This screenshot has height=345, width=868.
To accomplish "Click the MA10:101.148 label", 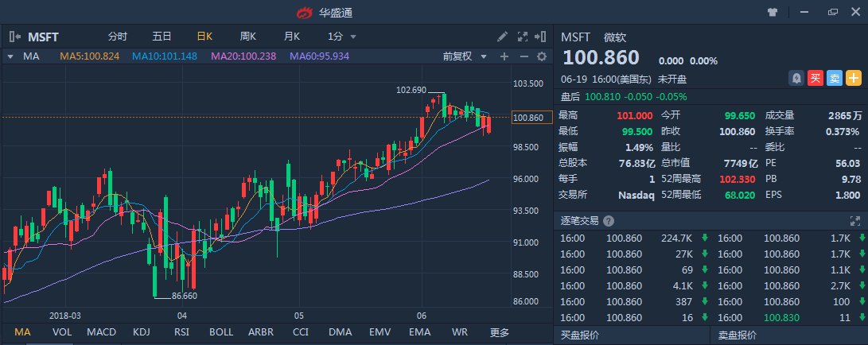I will tap(165, 56).
